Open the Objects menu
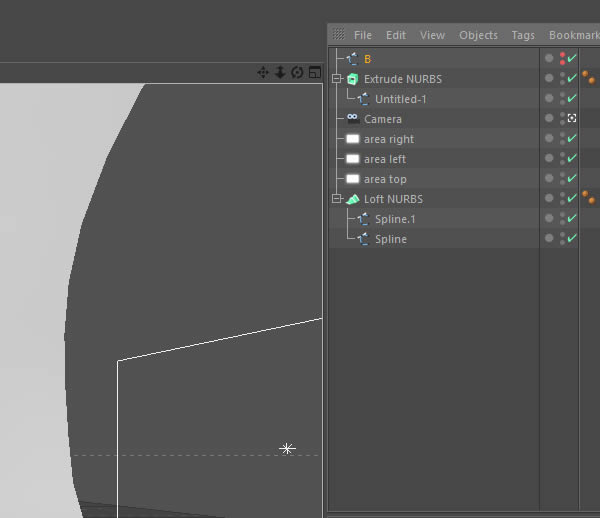The image size is (600, 518). [478, 35]
